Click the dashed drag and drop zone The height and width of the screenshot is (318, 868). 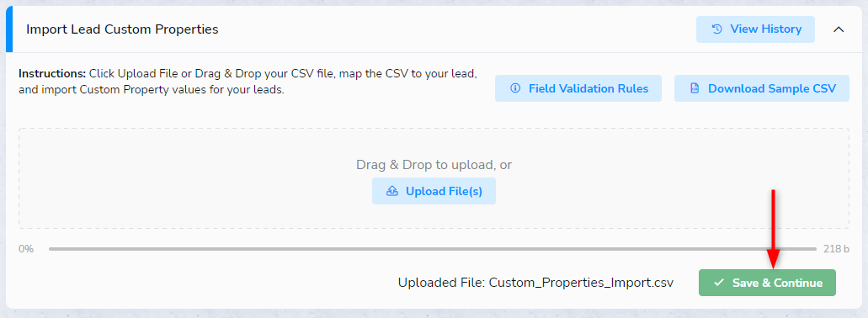434,178
